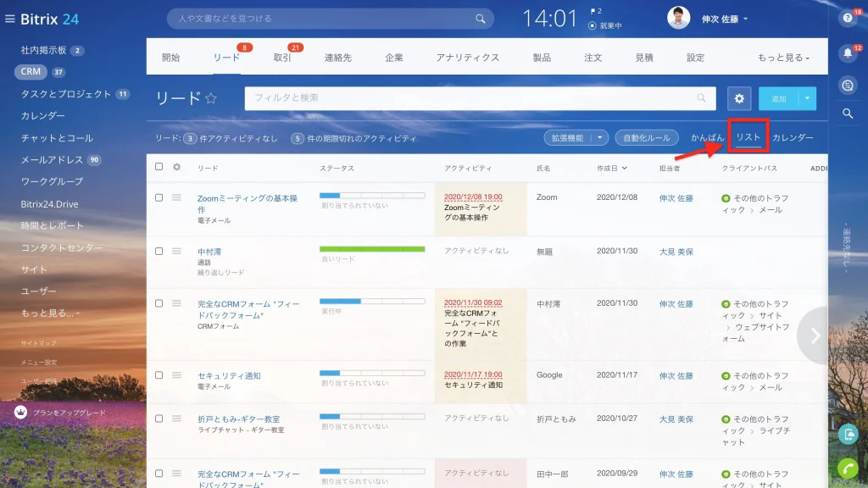
Task: Filter by 件の期限切れのアクティビティ counter
Action: tap(354, 138)
